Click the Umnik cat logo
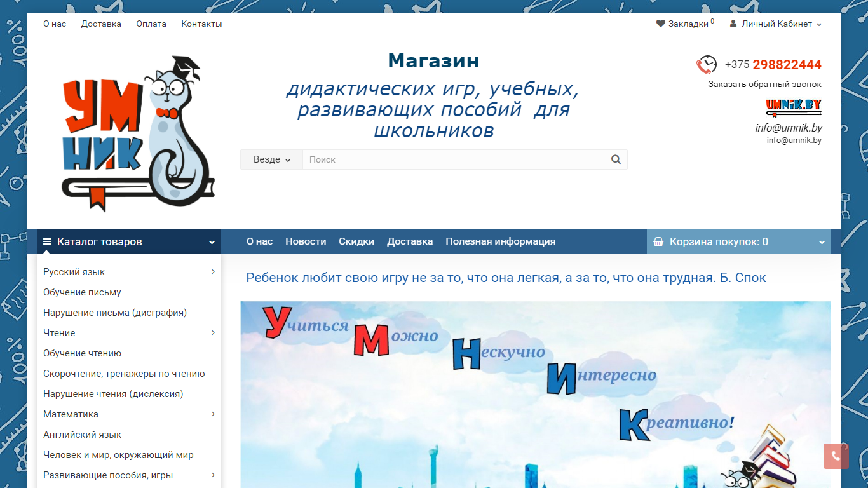 (138, 133)
